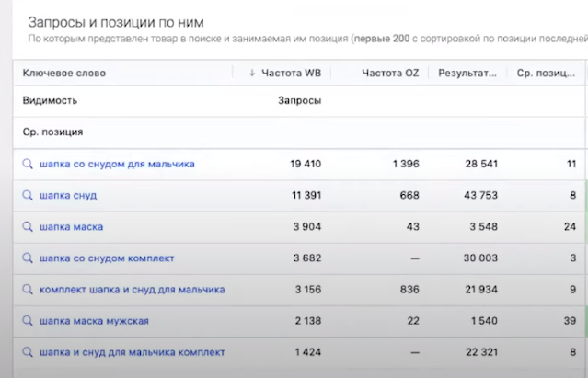Screen dimensions: 588x378
Task: Click WB frequency value 3 904
Action: (x=307, y=226)
